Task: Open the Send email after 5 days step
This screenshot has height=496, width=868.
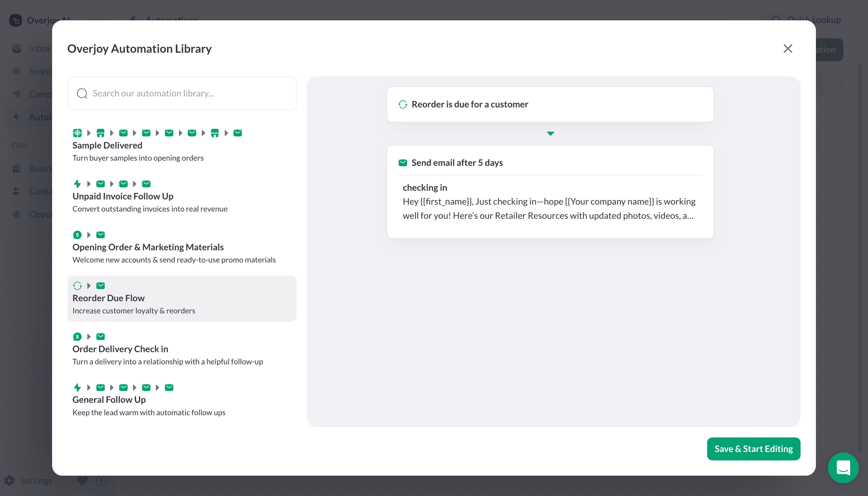Action: pos(550,191)
